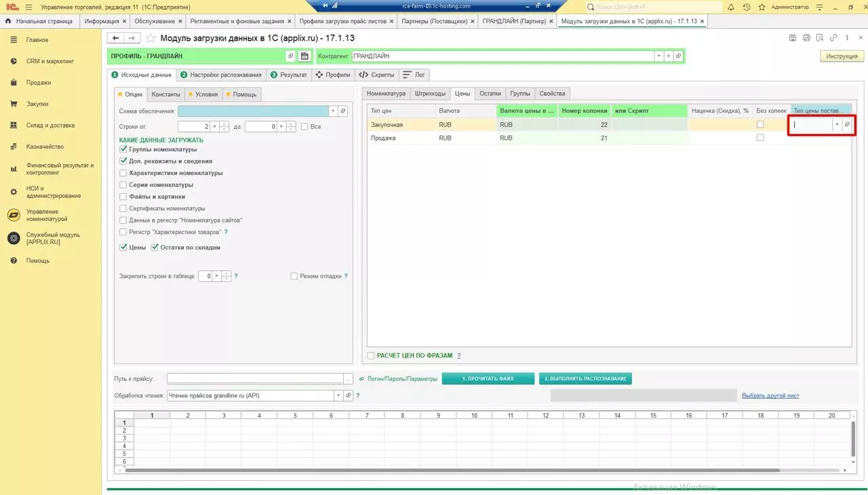Go back with left arrow button
The height and width of the screenshot is (495, 868).
click(116, 38)
